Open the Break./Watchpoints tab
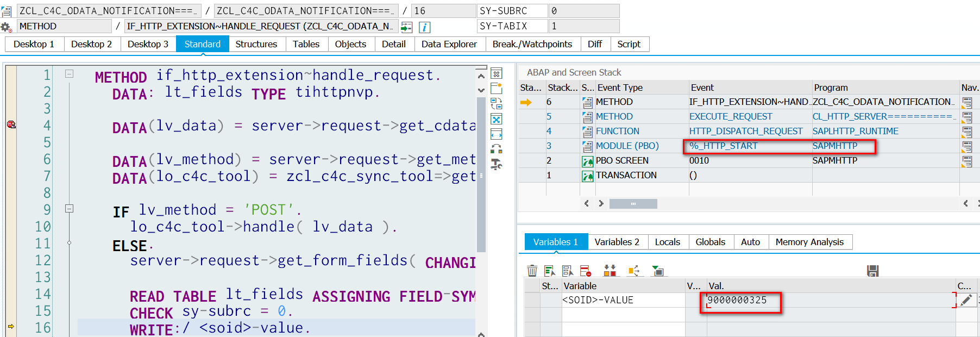The image size is (980, 337). tap(532, 44)
